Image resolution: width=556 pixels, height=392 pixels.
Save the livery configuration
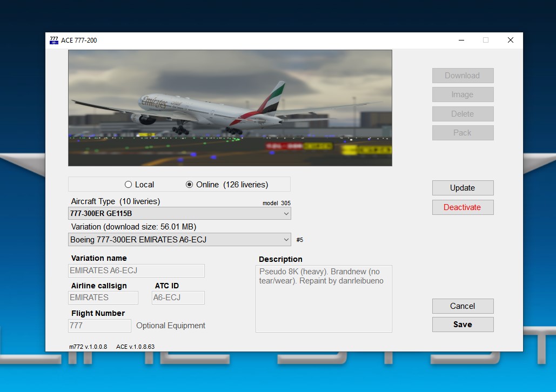(x=463, y=325)
